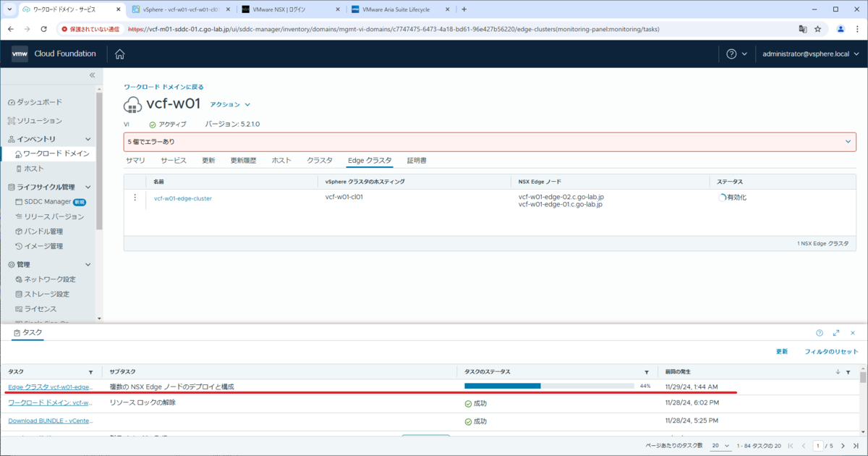Open the row actions menu for vcf-w01-edge-cluster

(135, 198)
